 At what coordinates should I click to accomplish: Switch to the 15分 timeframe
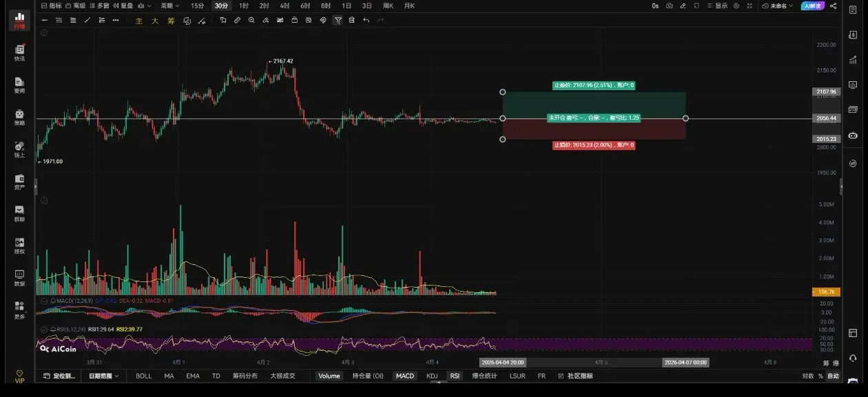click(198, 6)
